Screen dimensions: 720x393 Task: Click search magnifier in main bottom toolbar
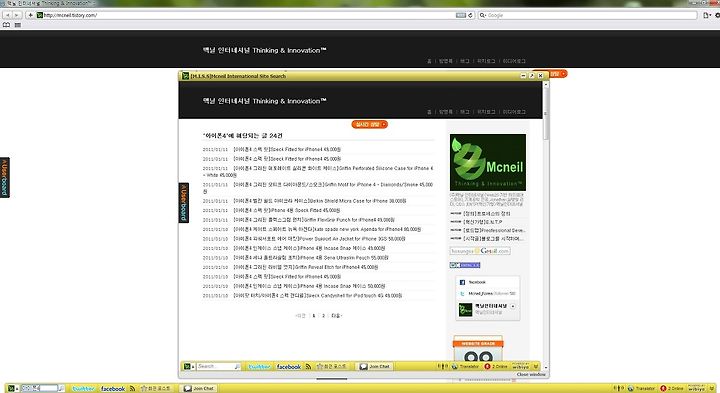61,388
